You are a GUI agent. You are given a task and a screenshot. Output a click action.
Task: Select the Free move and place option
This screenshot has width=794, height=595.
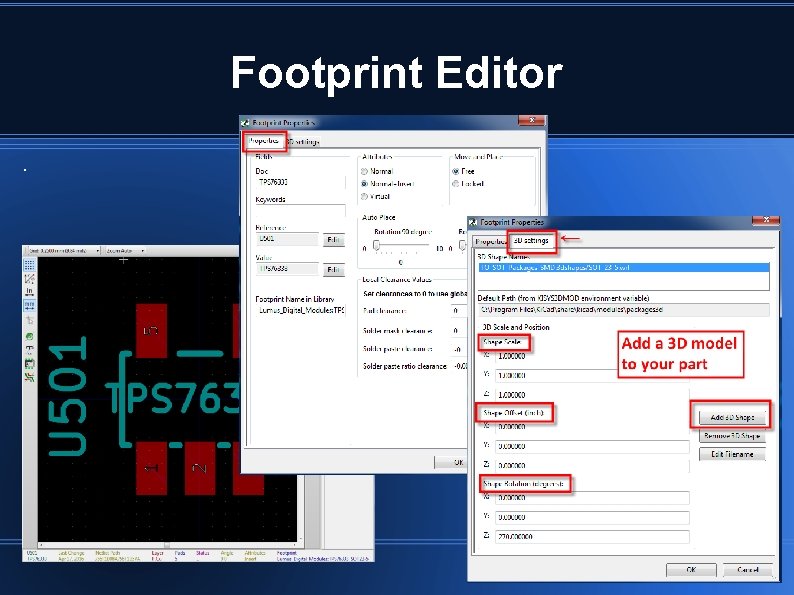(x=456, y=171)
